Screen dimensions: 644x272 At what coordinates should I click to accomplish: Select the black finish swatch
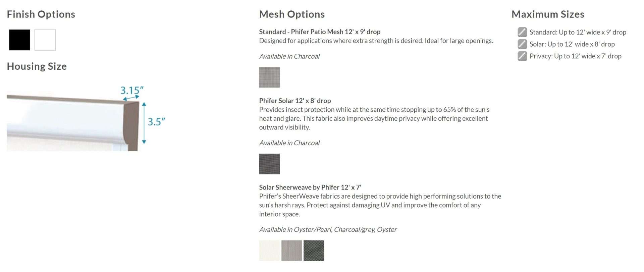(x=19, y=40)
